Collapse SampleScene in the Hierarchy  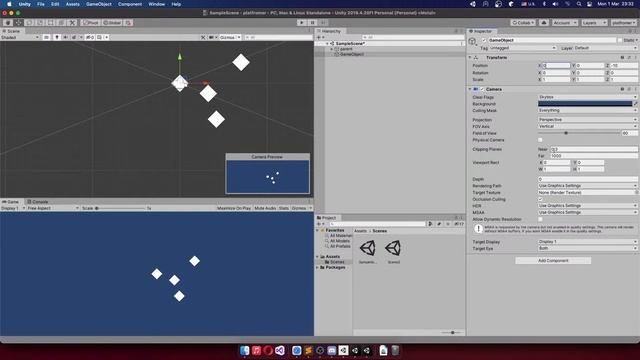[327, 43]
